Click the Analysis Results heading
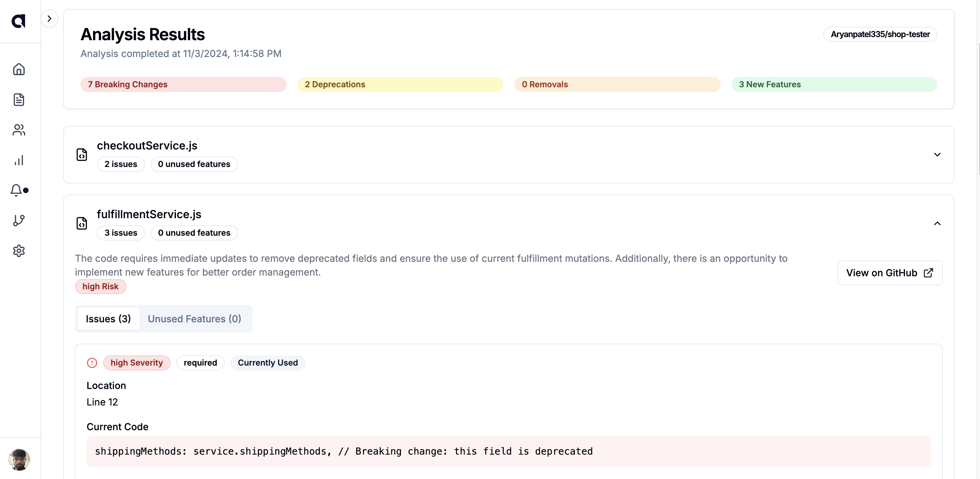This screenshot has height=479, width=980. (x=143, y=34)
